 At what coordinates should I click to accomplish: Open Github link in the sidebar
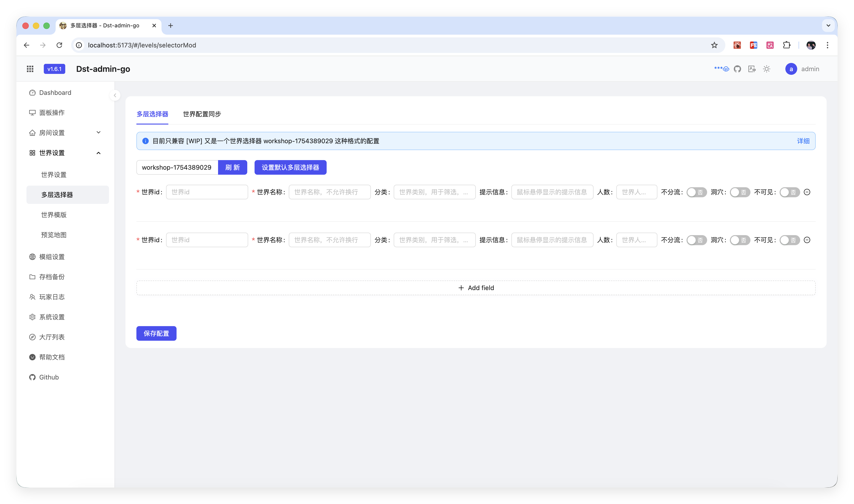[68, 377]
